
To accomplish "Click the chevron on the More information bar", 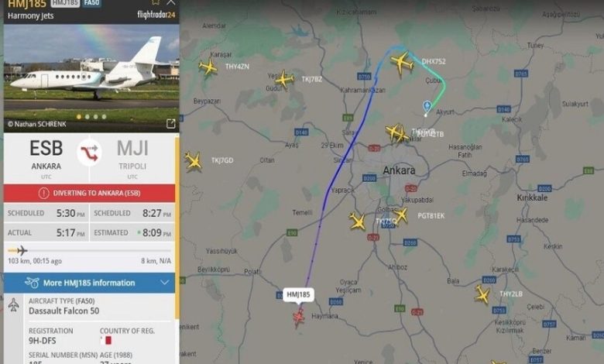I will (164, 283).
